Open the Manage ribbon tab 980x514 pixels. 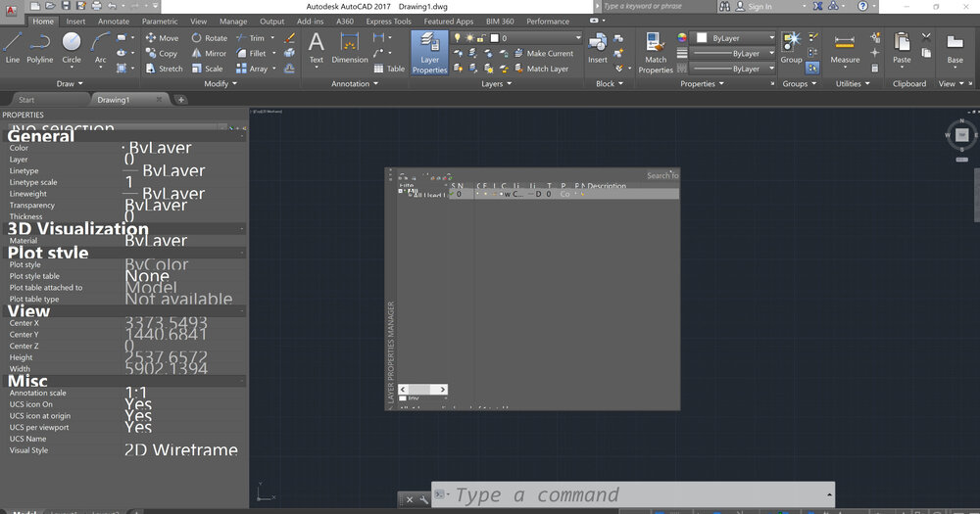click(233, 22)
